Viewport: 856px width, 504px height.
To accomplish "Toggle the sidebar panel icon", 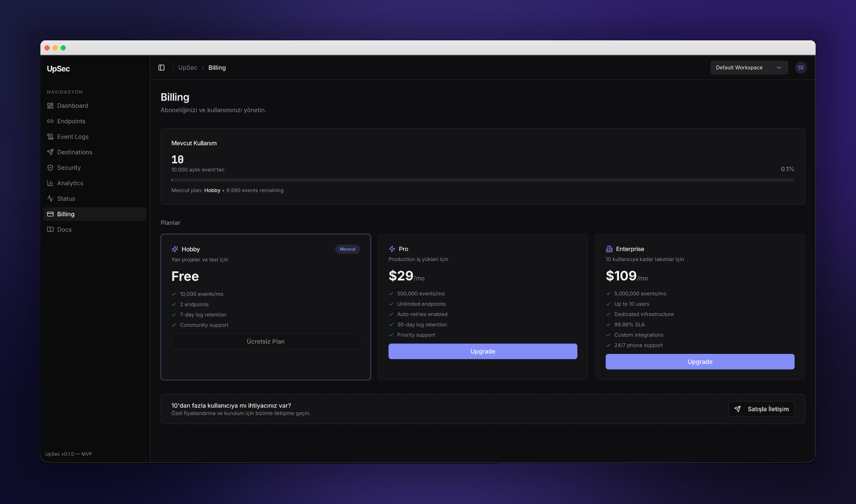I will pyautogui.click(x=162, y=67).
